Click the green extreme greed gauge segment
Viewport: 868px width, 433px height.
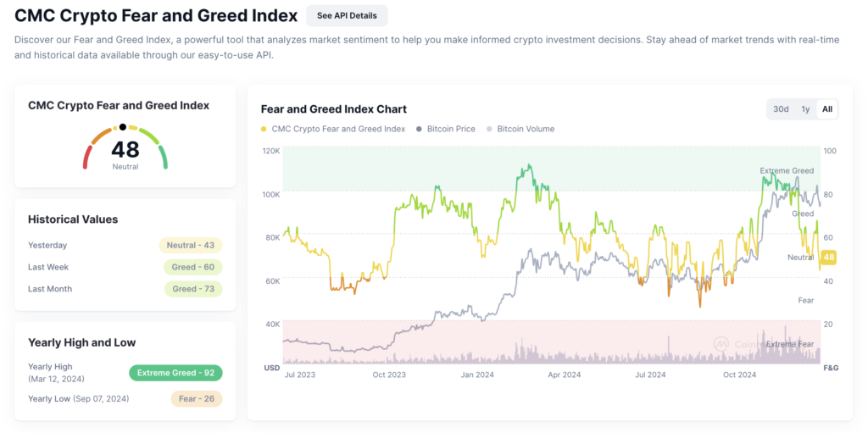[164, 157]
